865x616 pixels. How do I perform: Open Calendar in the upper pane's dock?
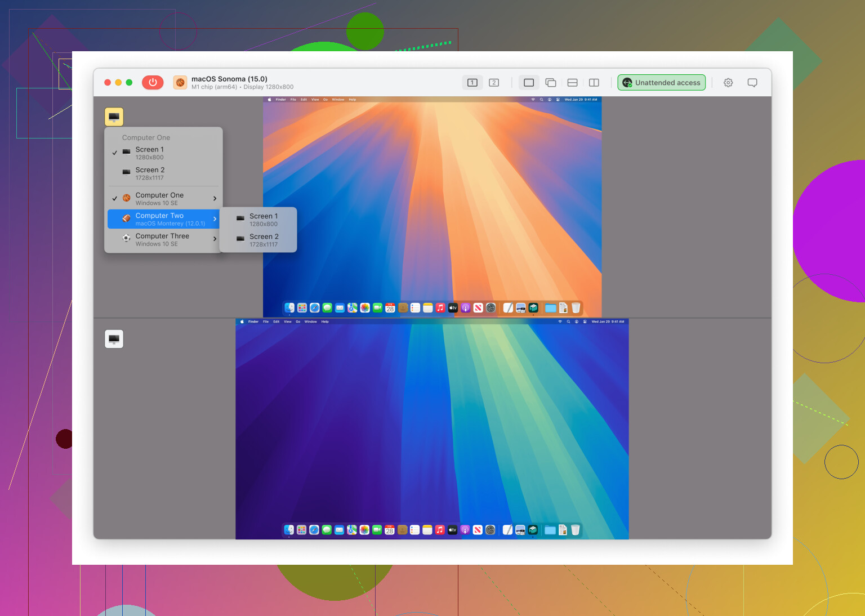tap(390, 307)
